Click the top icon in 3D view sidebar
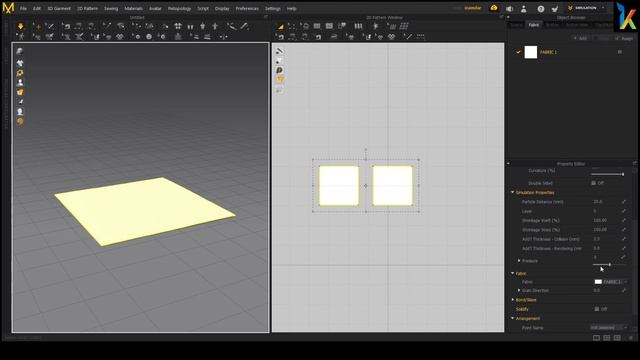This screenshot has width=640, height=360. (x=20, y=51)
